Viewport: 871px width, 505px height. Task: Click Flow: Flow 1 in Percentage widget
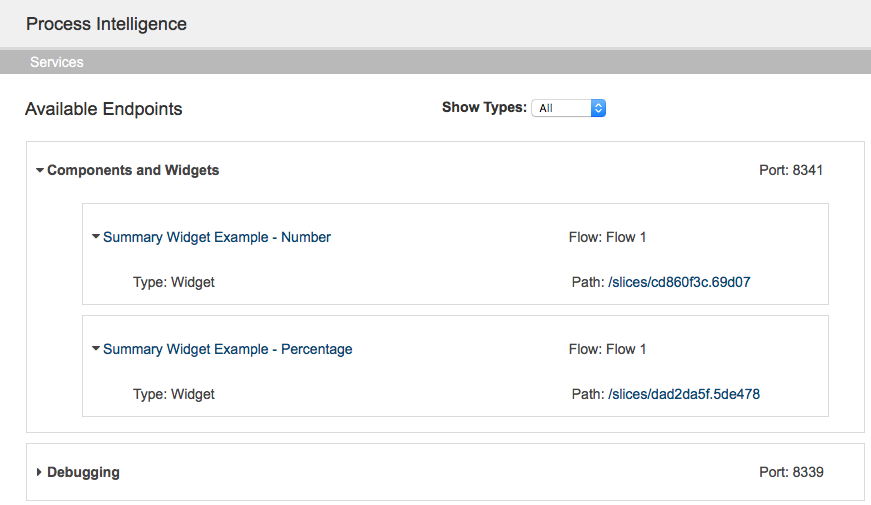point(607,349)
